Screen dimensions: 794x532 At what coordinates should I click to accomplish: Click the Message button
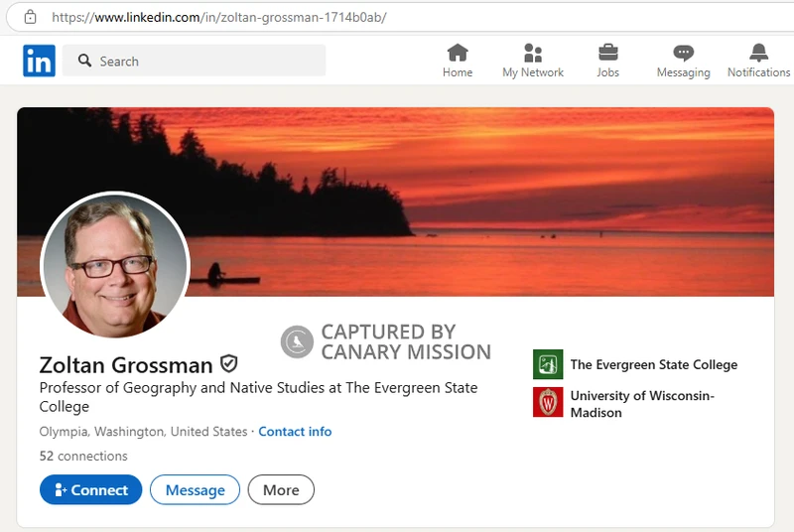point(195,489)
